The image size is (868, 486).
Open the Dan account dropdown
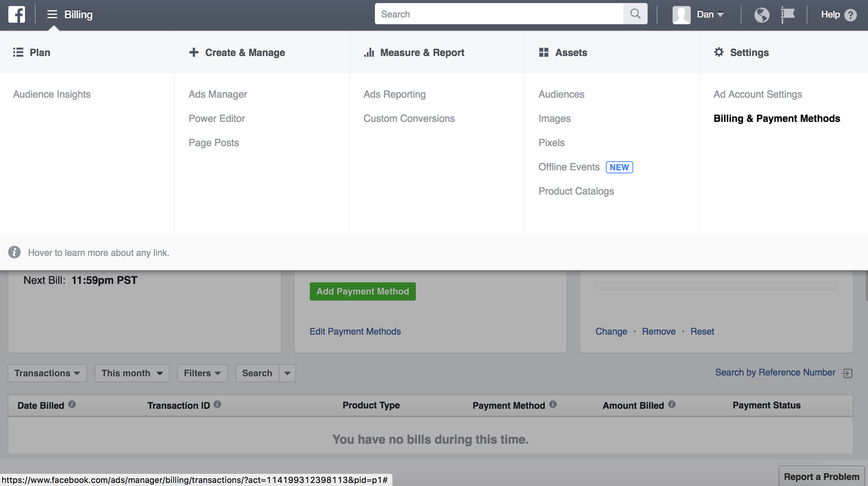pos(710,14)
